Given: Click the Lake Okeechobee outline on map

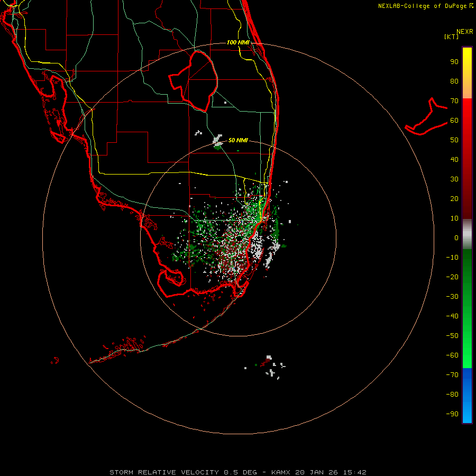Looking at the screenshot, I should [x=194, y=80].
